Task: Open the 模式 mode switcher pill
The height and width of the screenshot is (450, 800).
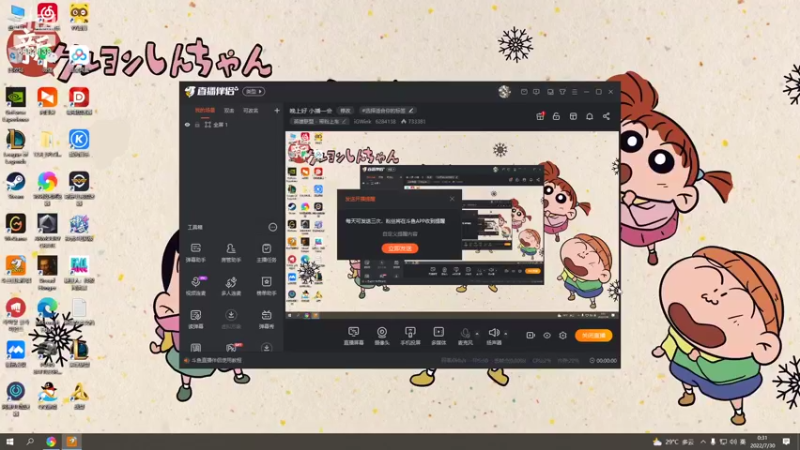Action: (254, 92)
